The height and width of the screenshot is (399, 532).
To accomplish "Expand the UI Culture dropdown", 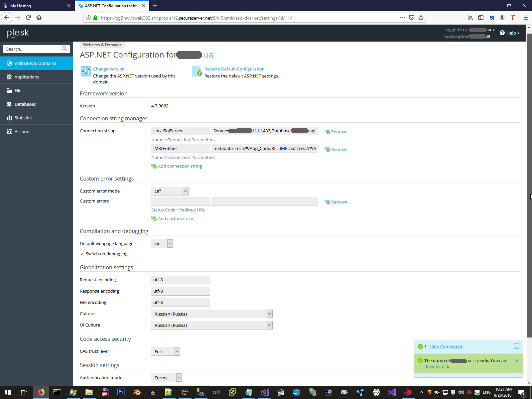I will 212,325.
